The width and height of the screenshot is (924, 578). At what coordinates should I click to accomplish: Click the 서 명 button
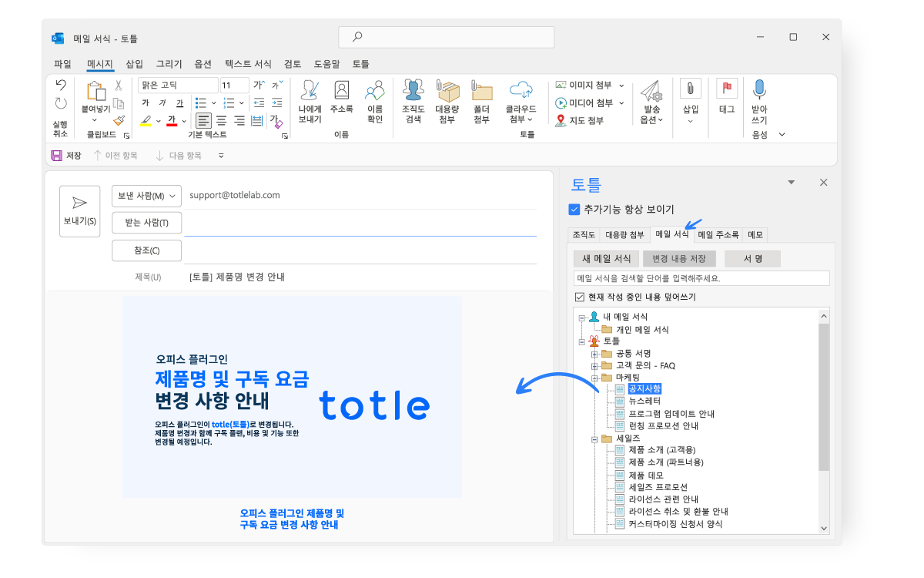[752, 259]
